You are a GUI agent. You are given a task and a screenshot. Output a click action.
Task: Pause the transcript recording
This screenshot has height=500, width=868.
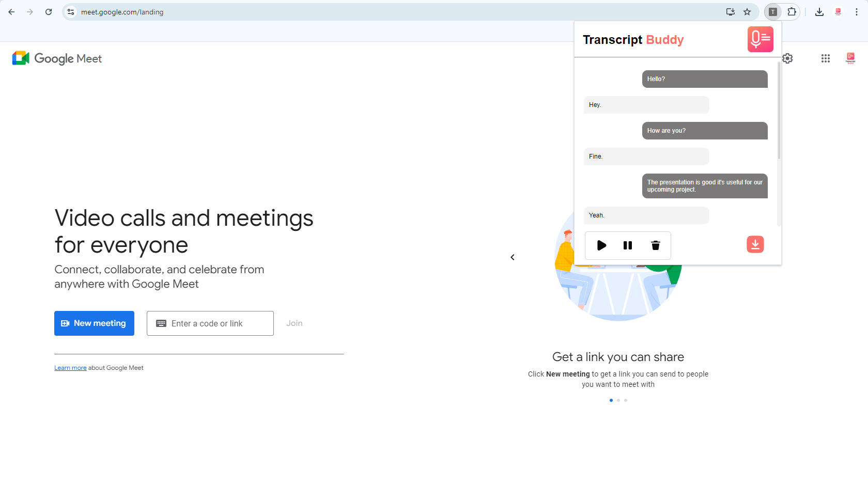628,245
